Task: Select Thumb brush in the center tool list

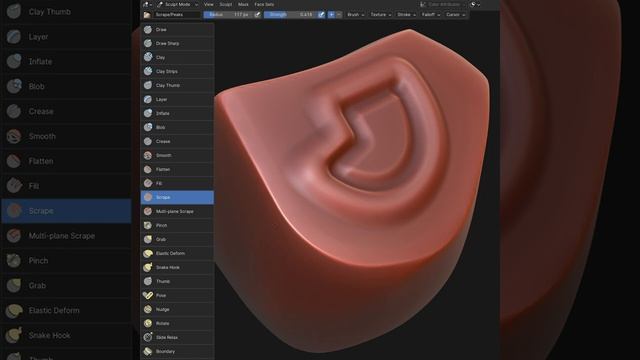Action: (177, 281)
